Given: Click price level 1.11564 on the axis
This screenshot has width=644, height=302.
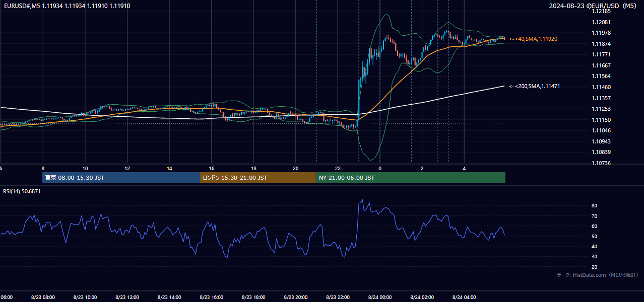Looking at the screenshot, I should pyautogui.click(x=601, y=77).
